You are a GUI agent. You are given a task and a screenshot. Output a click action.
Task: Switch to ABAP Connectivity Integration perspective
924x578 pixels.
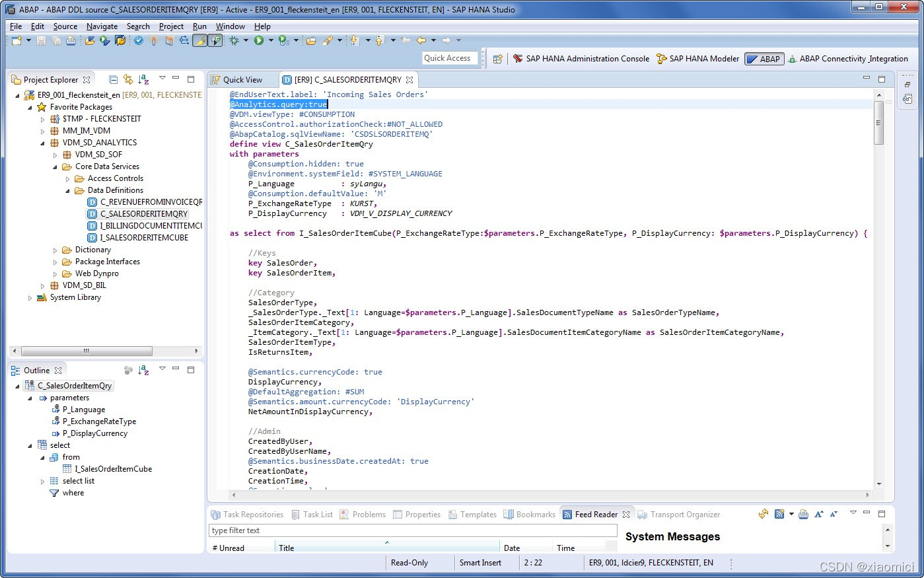[x=848, y=59]
